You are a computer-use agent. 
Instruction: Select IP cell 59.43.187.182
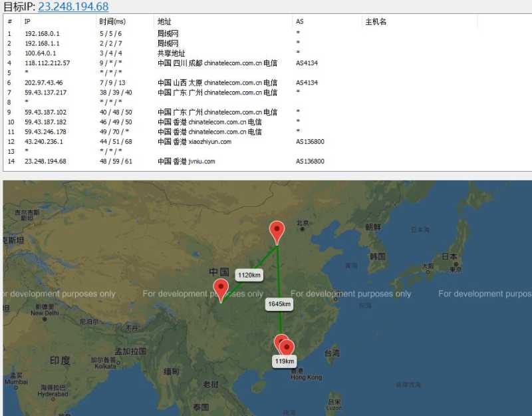tap(45, 122)
